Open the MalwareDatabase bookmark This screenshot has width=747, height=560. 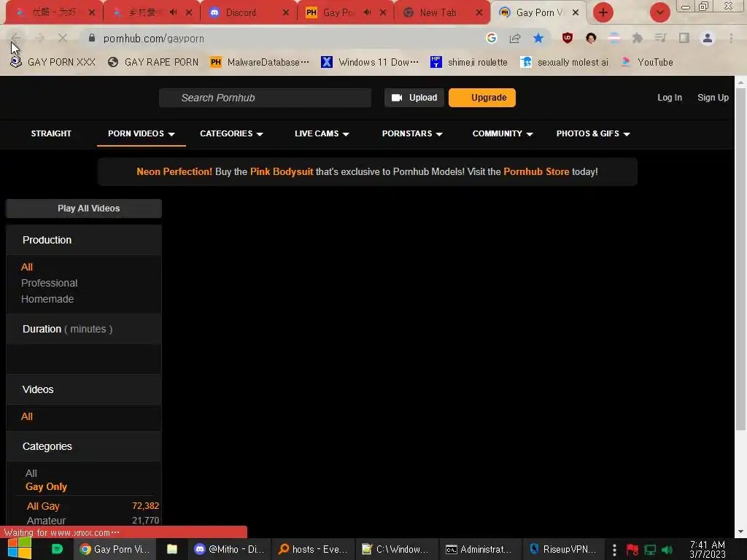(260, 63)
